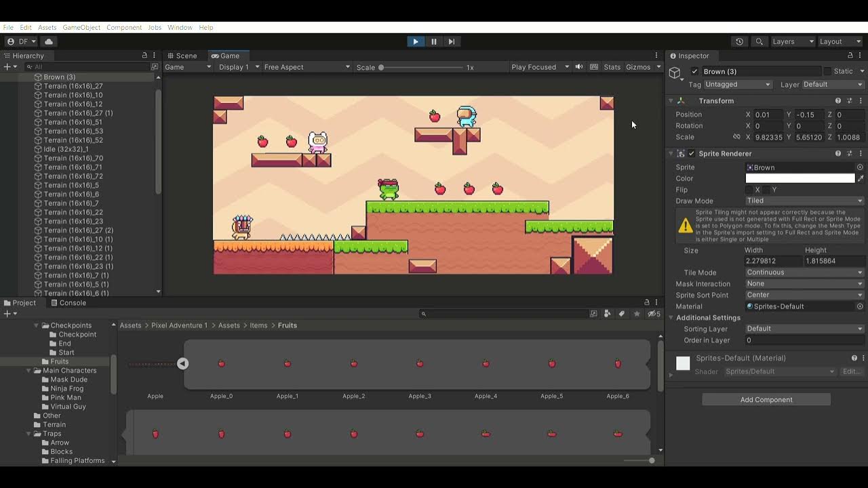Screen dimensions: 868x488
Task: Mute game audio with the speaker icon
Action: point(579,66)
